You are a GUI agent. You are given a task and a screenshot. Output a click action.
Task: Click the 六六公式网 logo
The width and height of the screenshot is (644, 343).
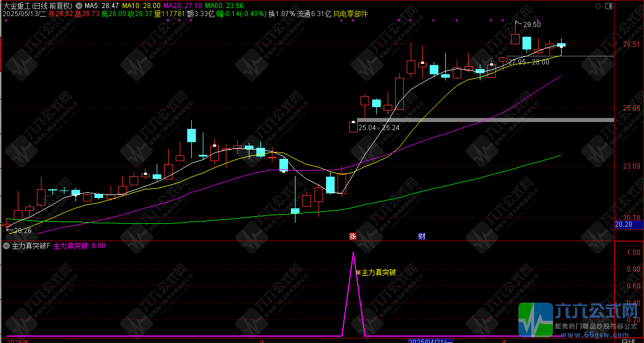[581, 319]
